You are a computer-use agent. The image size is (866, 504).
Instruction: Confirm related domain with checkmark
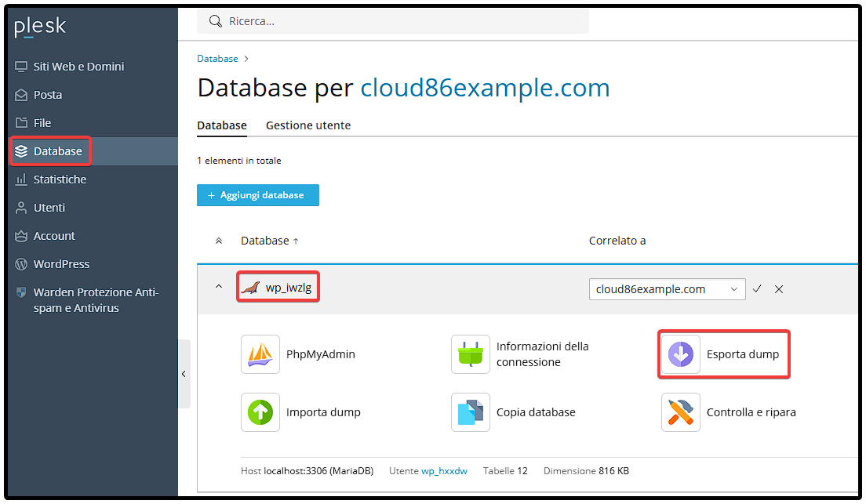click(x=757, y=288)
